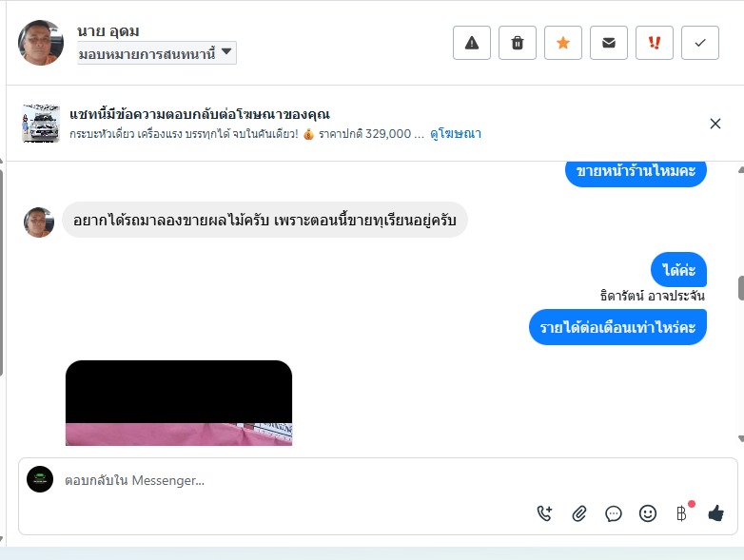This screenshot has height=560, width=744.
Task: Click the phone call request icon
Action: (545, 513)
